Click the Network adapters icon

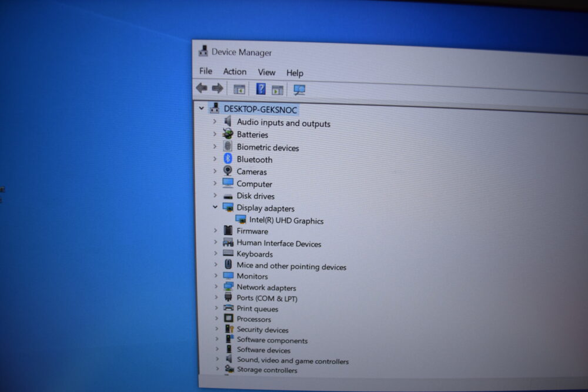tap(228, 286)
